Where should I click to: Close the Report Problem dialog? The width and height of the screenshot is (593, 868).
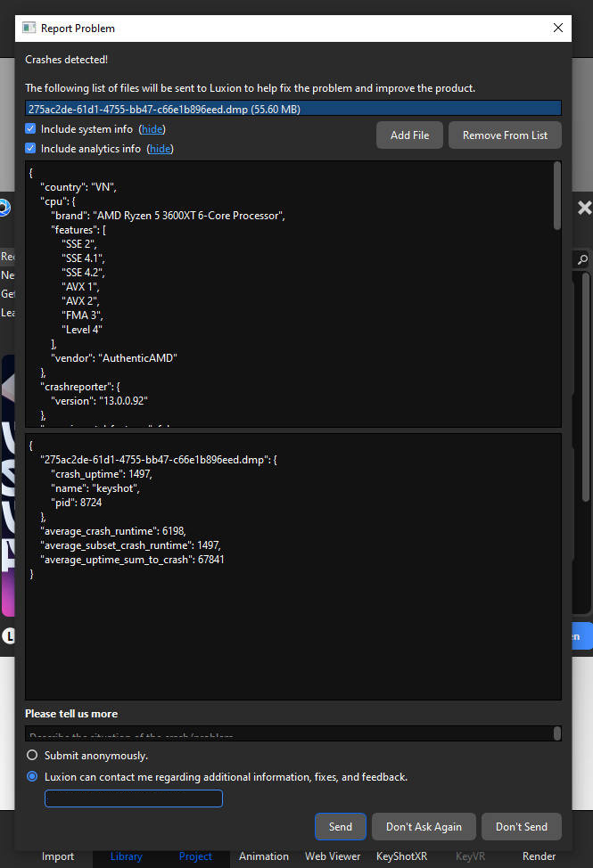coord(557,28)
